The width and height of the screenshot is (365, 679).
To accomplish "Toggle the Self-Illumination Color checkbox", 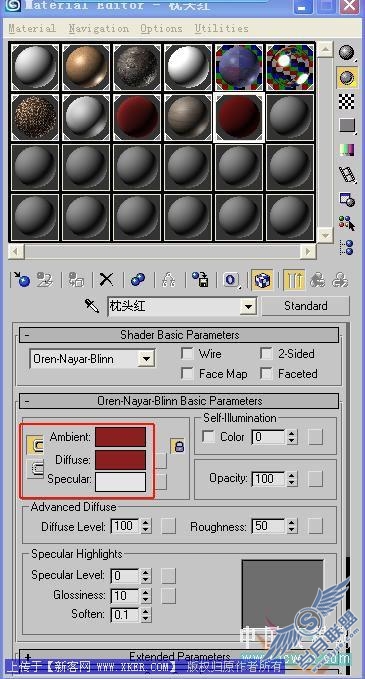I will 209,437.
